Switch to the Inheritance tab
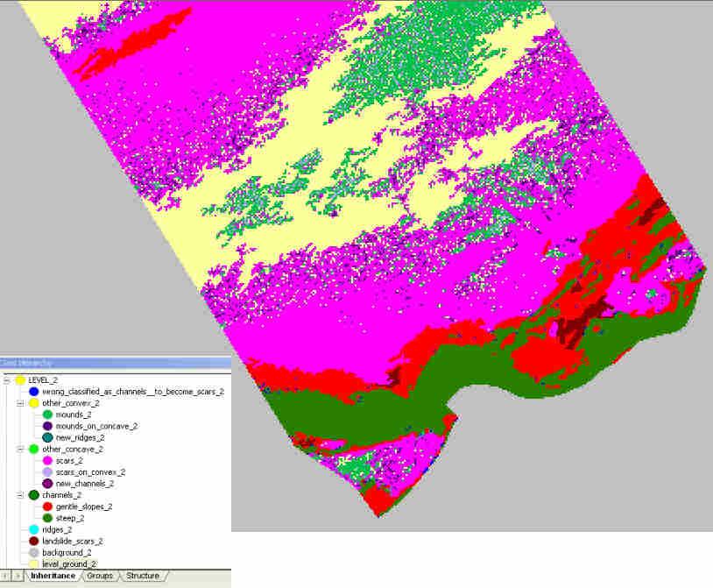The image size is (713, 588). pyautogui.click(x=53, y=576)
